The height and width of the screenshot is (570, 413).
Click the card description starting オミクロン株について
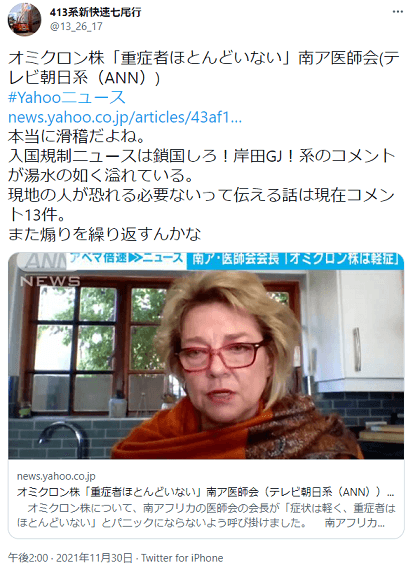click(206, 515)
